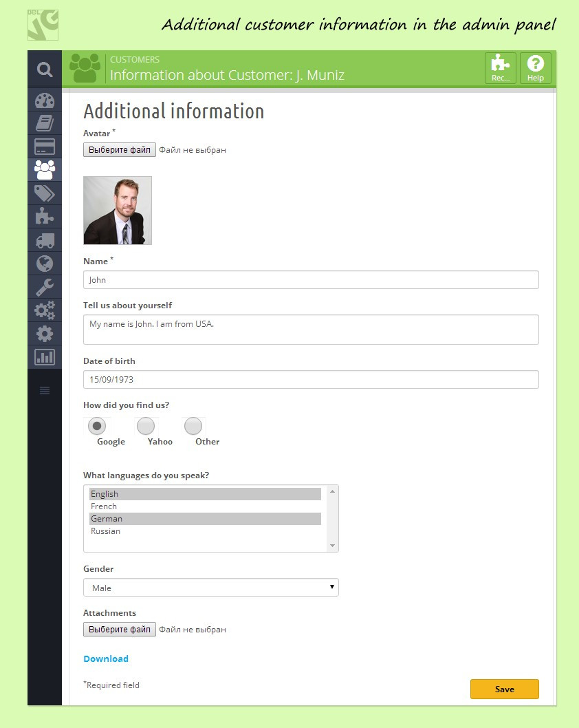This screenshot has height=728, width=579.
Task: Open the Customers people icon in the sidebar
Action: (x=45, y=170)
